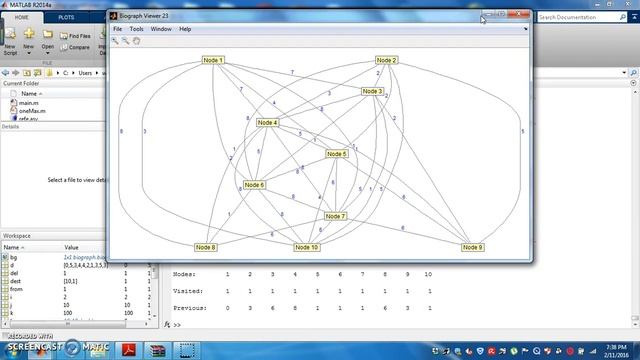Click the taskbar clock showing 7:38 PM

point(616,351)
